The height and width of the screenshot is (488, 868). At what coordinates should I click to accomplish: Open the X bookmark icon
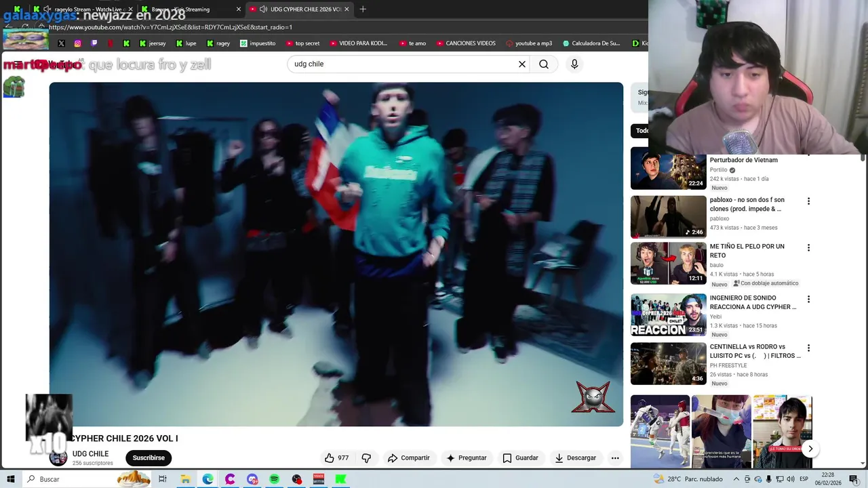(62, 43)
